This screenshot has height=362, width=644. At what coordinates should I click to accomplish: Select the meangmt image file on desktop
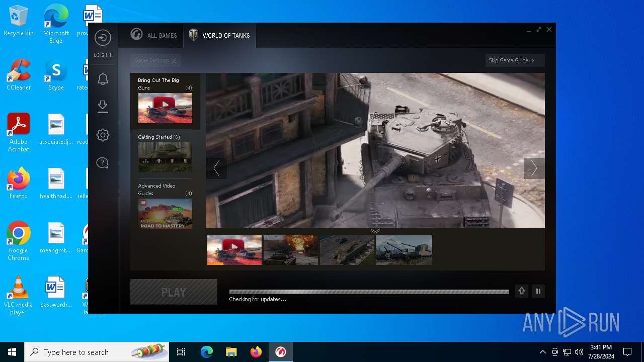[56, 238]
